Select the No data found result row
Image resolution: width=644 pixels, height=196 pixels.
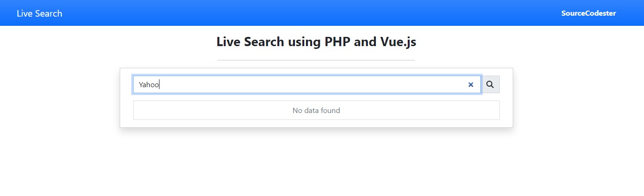[316, 110]
